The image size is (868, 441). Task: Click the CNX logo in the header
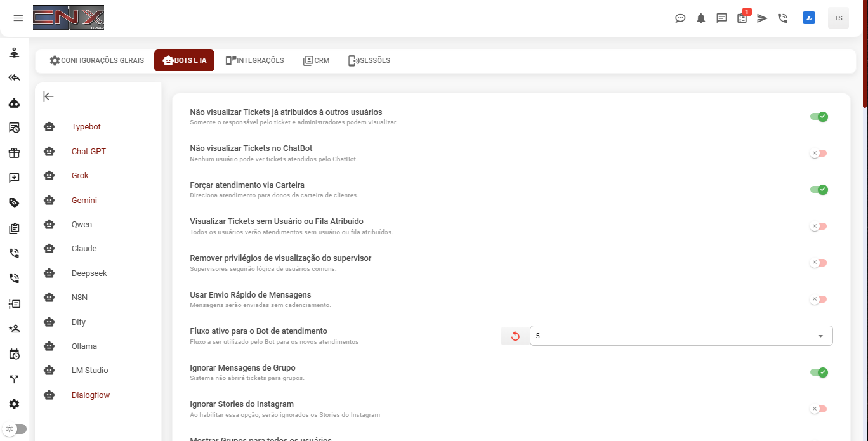(69, 18)
